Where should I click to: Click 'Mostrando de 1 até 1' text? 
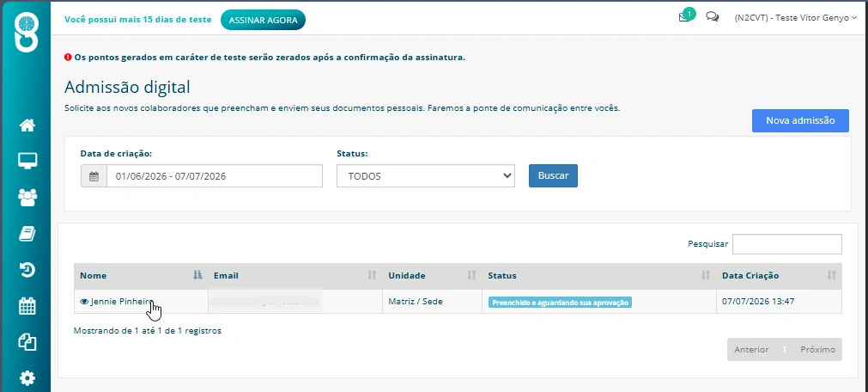148,330
